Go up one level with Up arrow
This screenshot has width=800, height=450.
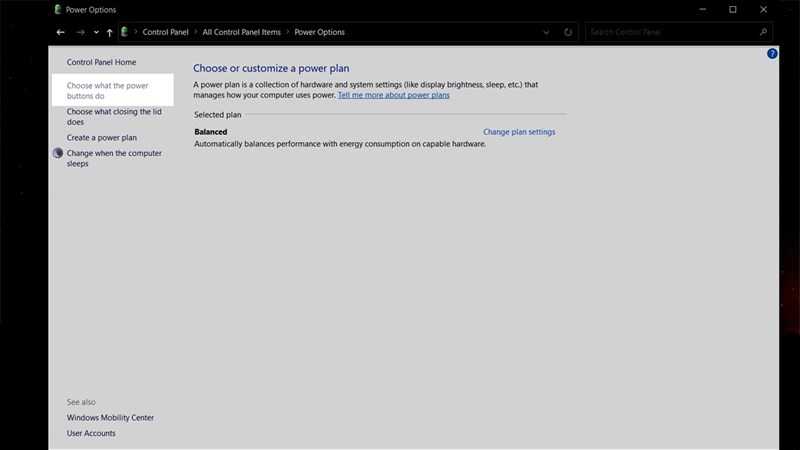click(x=109, y=32)
